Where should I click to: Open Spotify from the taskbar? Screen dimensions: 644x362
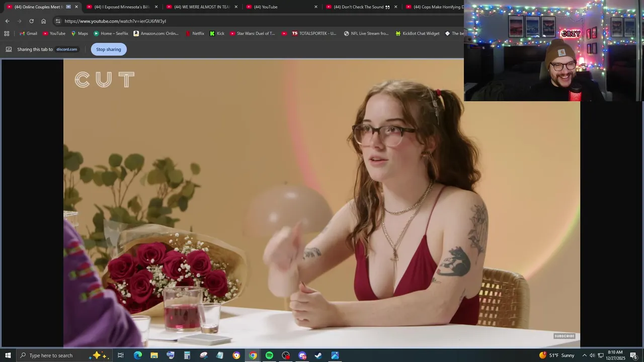pos(269,355)
